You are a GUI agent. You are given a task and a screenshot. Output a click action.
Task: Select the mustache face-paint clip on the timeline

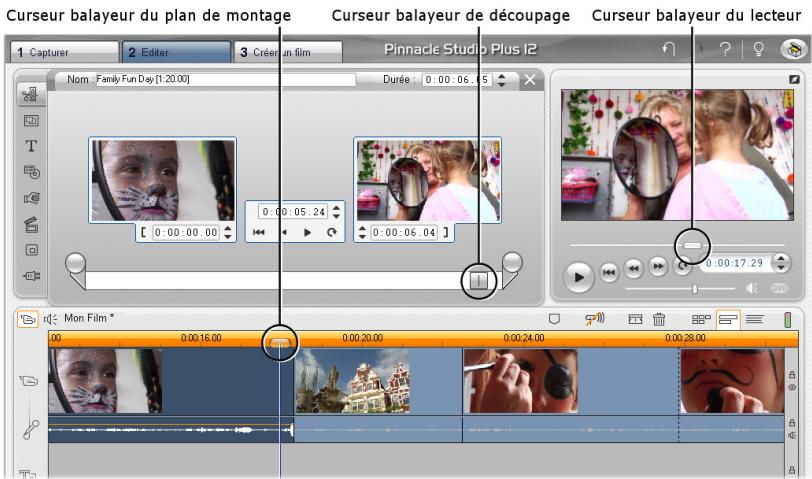(731, 381)
